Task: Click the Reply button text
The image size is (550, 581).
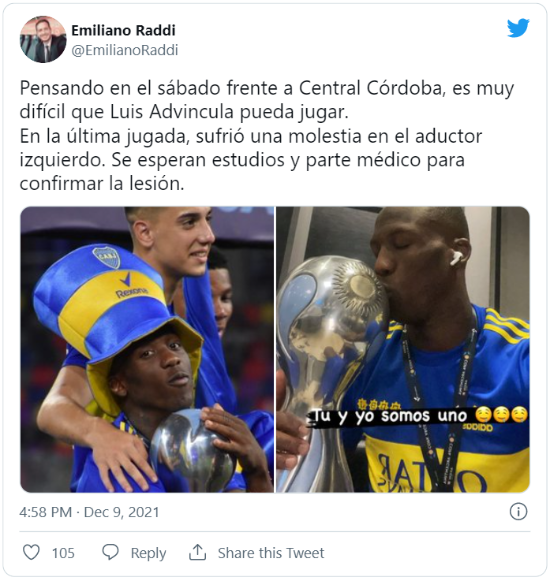Action: 148,553
